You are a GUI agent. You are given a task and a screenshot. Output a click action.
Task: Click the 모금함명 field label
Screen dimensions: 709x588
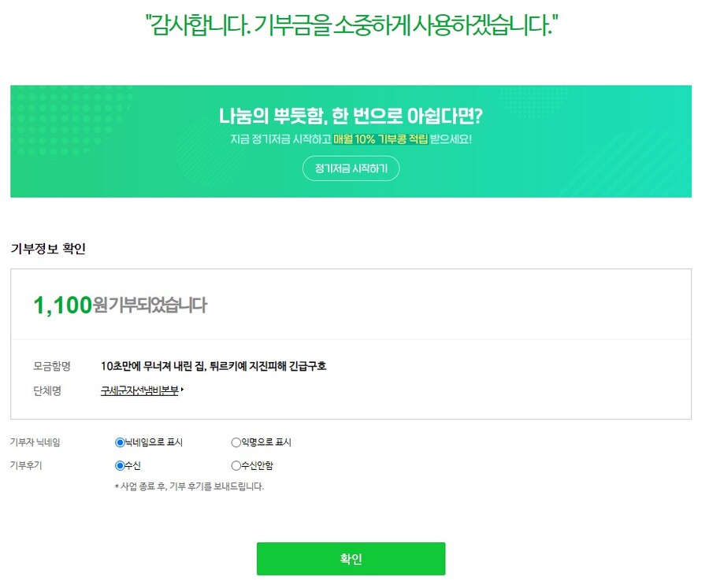[52, 366]
